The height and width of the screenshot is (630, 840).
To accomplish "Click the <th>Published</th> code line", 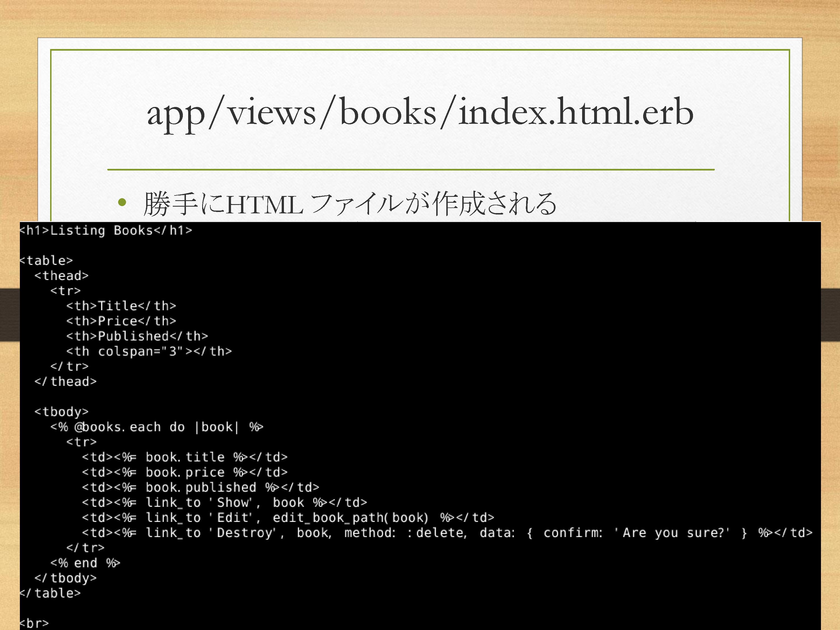I will [x=137, y=336].
